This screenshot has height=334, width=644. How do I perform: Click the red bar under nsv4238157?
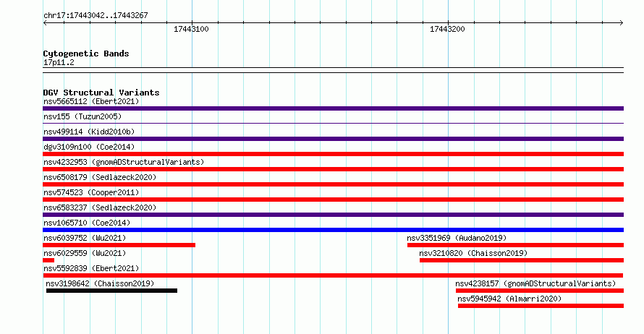click(x=540, y=291)
